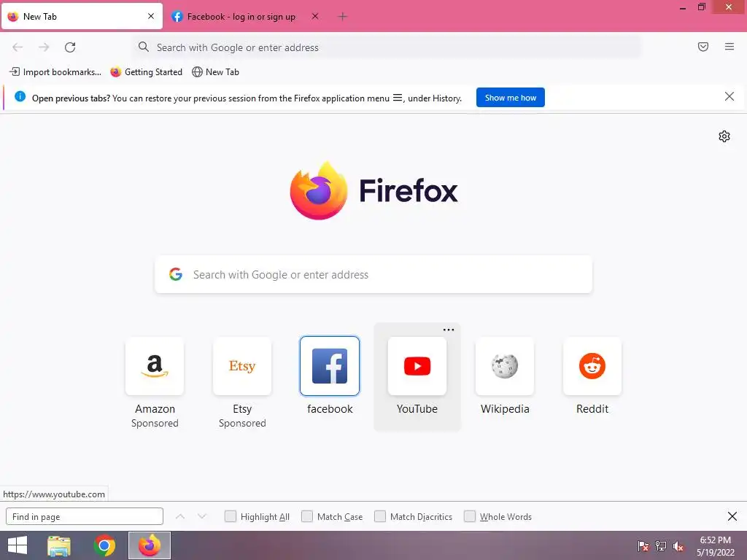
Task: Open facebook shortcut tile
Action: (330, 366)
